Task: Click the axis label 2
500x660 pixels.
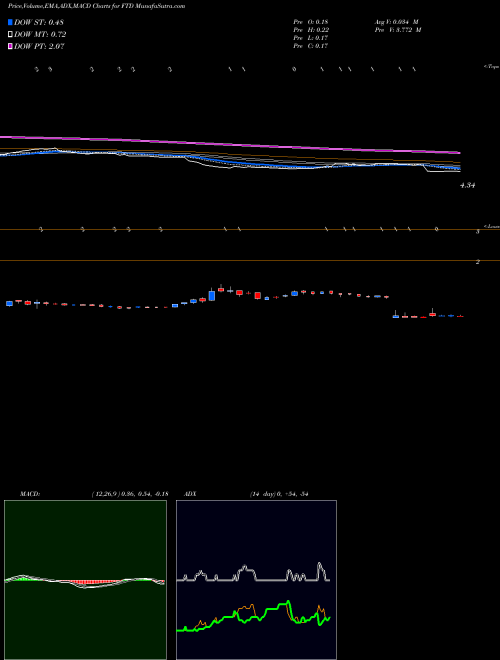Action: pos(478,262)
